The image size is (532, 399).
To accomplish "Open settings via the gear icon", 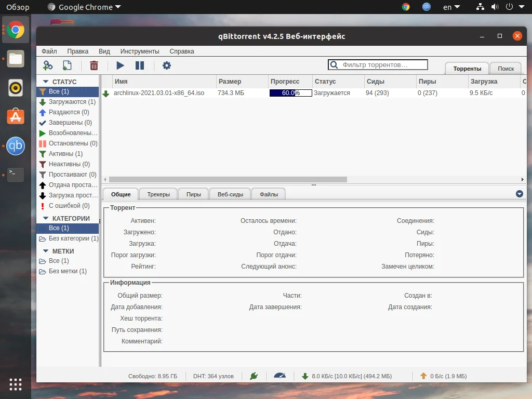I will point(166,65).
